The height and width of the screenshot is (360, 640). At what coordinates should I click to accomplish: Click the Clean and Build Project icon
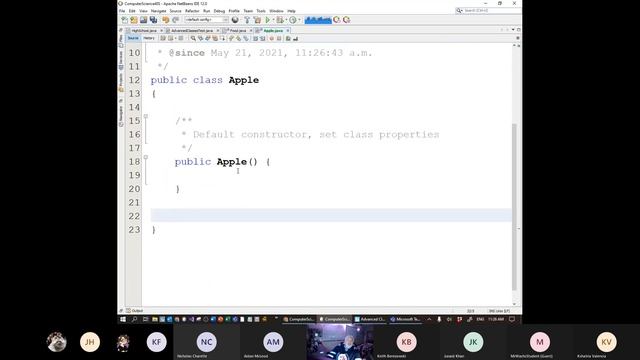(x=257, y=20)
